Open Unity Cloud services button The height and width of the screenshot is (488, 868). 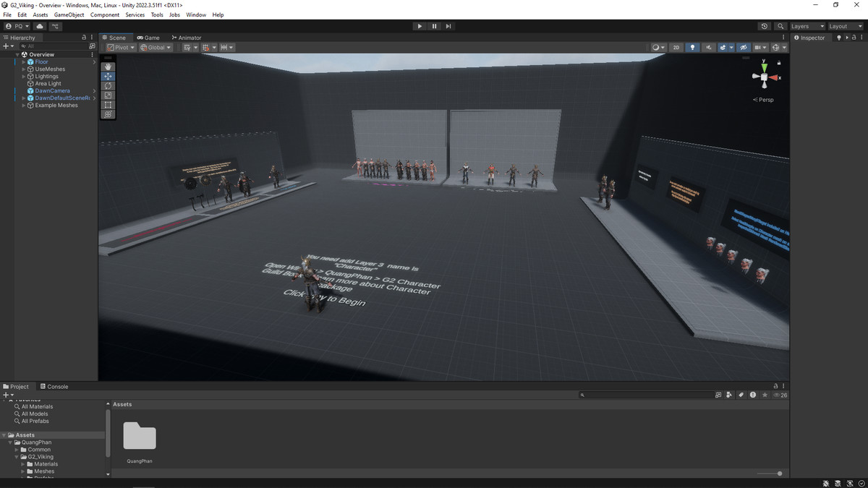[x=40, y=26]
